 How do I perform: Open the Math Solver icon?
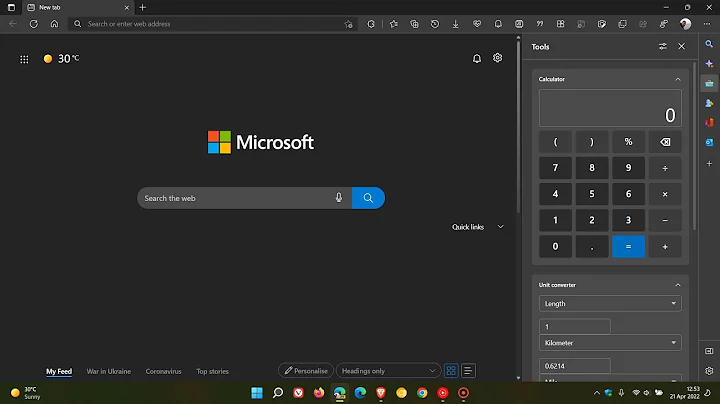[519, 24]
